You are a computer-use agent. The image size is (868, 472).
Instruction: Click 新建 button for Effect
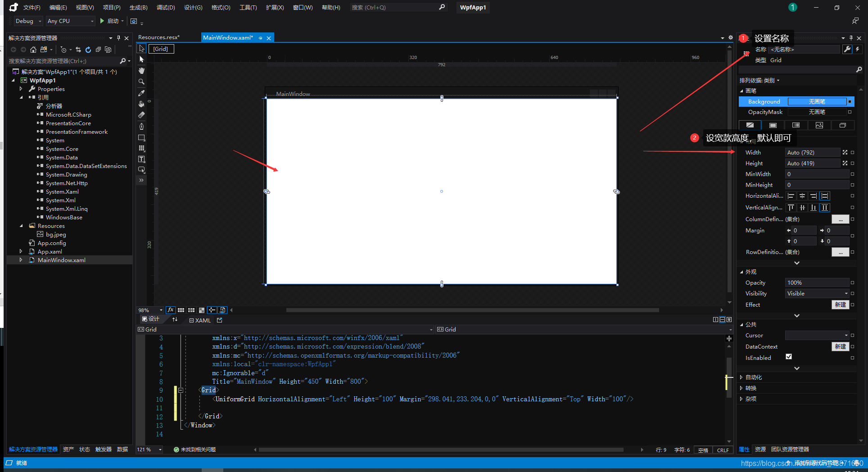tap(840, 305)
